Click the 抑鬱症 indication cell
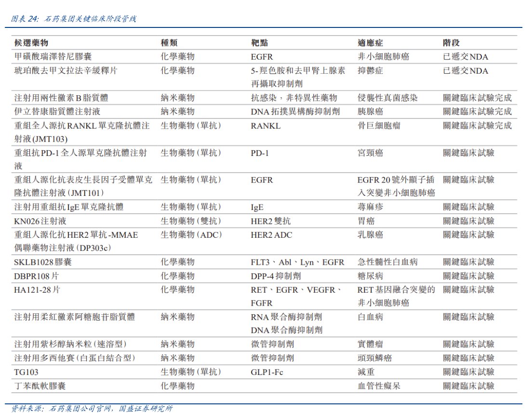 [370, 70]
